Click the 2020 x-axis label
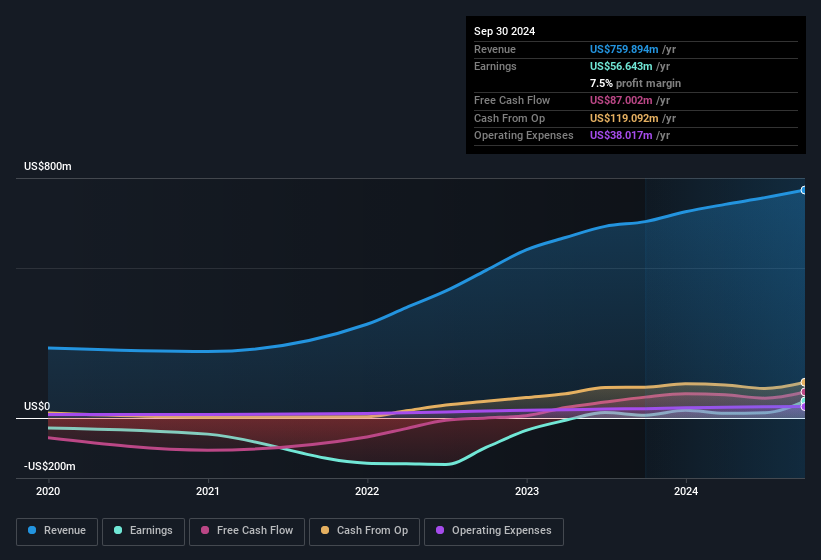 (x=48, y=491)
